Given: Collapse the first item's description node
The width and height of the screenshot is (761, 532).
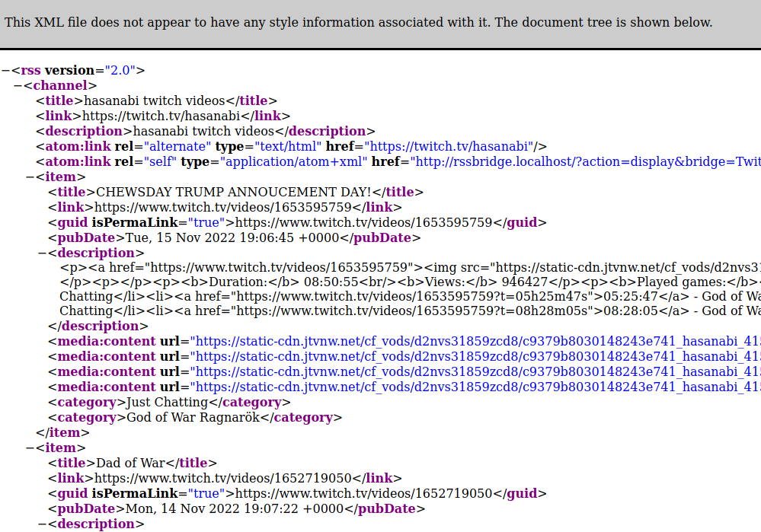Looking at the screenshot, I should coord(43,253).
